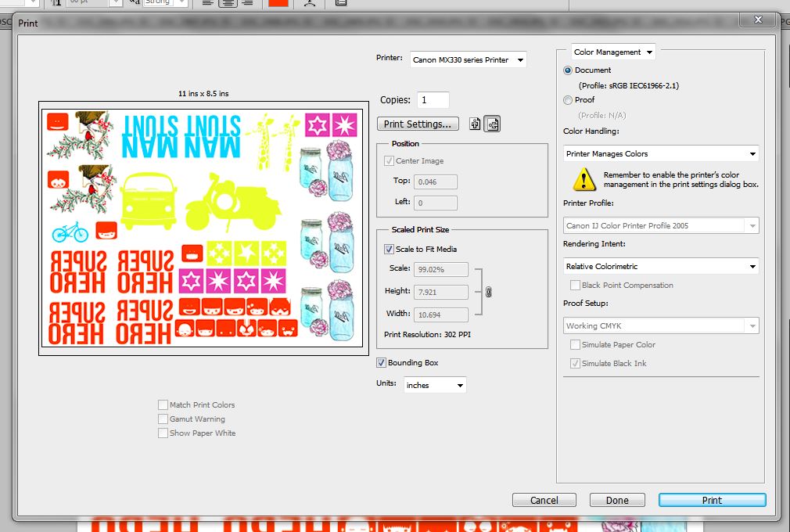This screenshot has height=532, width=790.
Task: Select landscape paper orientation icon
Action: point(492,124)
